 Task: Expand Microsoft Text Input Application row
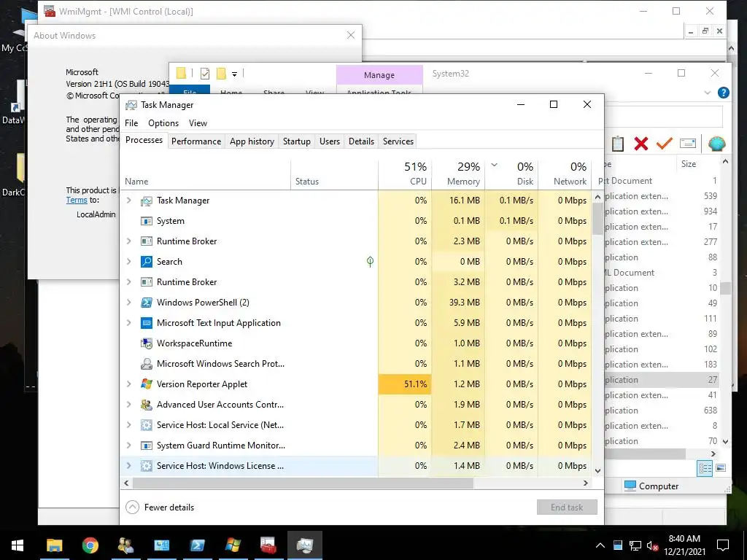click(128, 323)
